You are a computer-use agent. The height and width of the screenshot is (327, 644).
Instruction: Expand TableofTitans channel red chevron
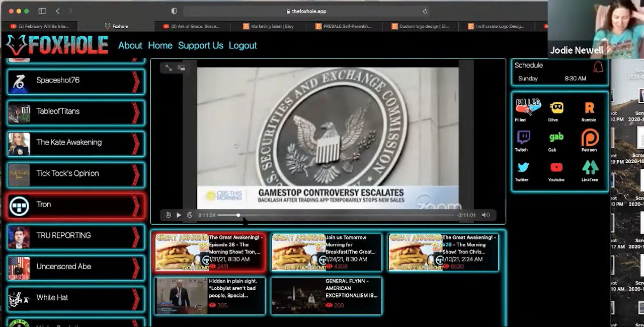[136, 113]
